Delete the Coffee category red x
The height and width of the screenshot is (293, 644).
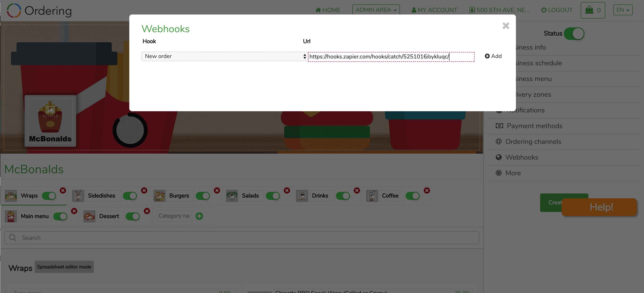tap(427, 190)
